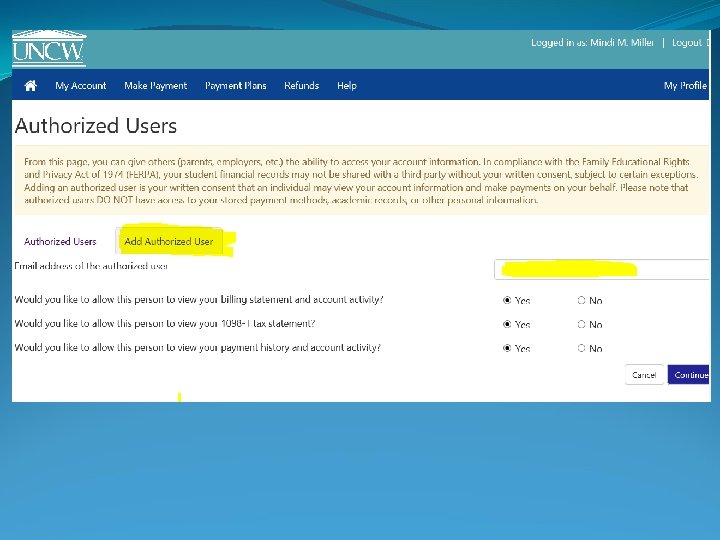Click the Cancel button
Viewport: 720px width, 540px height.
pyautogui.click(x=644, y=375)
